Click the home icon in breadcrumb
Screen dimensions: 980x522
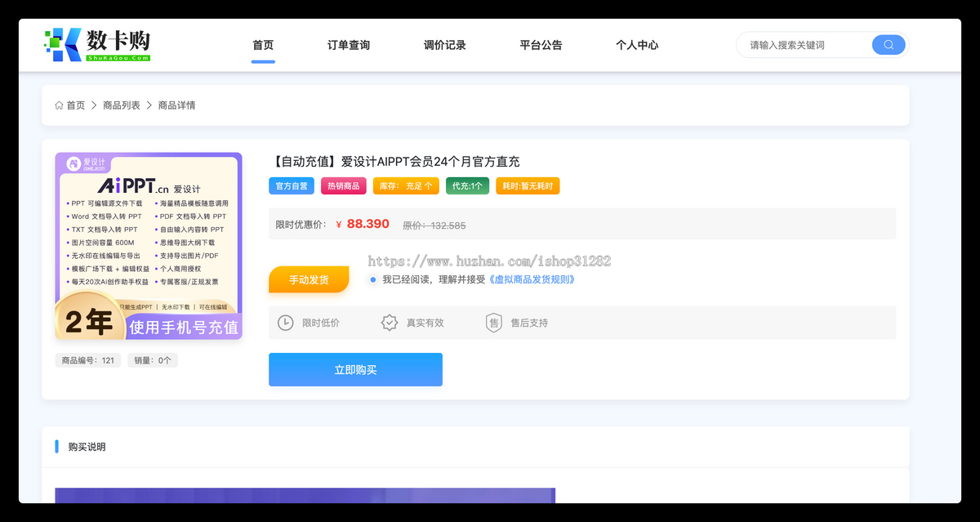tap(59, 105)
